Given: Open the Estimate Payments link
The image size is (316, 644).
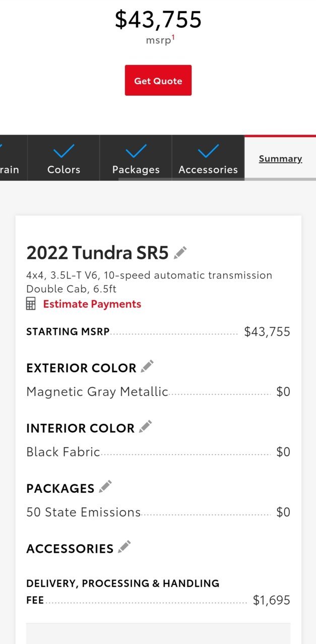Looking at the screenshot, I should (92, 304).
